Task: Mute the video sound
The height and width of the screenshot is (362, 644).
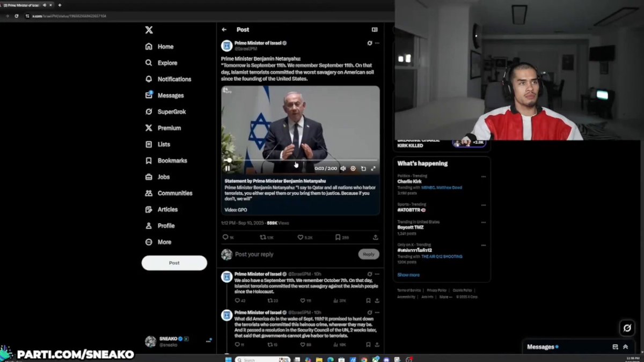Action: 343,168
